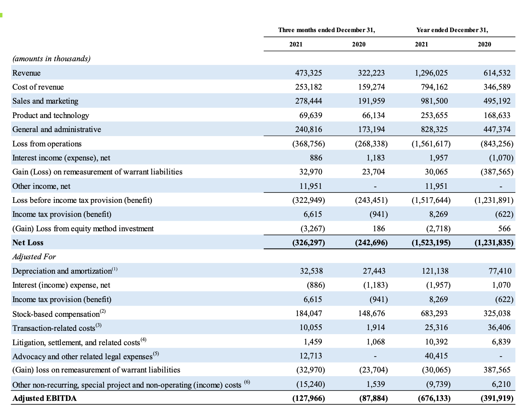Click the "Cost of revenue" label
The image size is (532, 416).
coord(38,87)
